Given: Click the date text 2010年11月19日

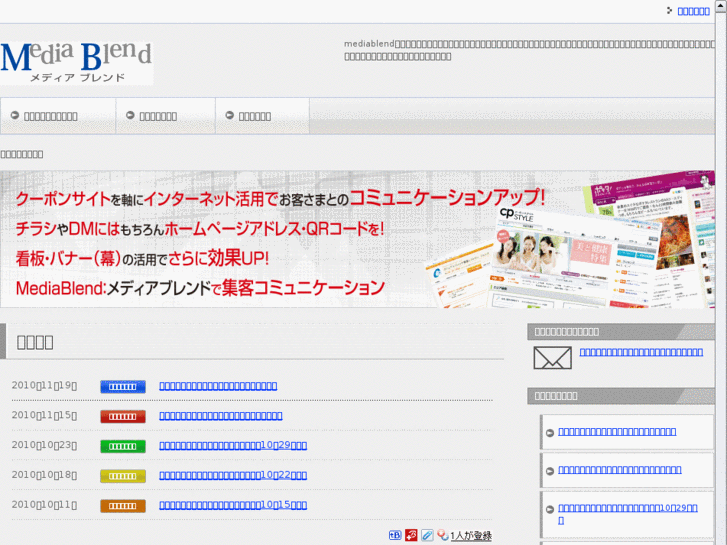Looking at the screenshot, I should (x=45, y=385).
